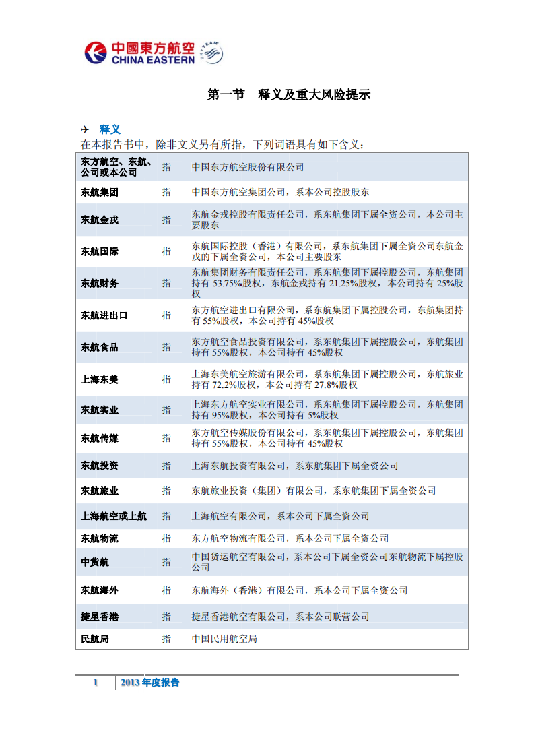Click the China Eastern logo emblem
Image resolution: width=534 pixels, height=756 pixels.
coord(96,53)
